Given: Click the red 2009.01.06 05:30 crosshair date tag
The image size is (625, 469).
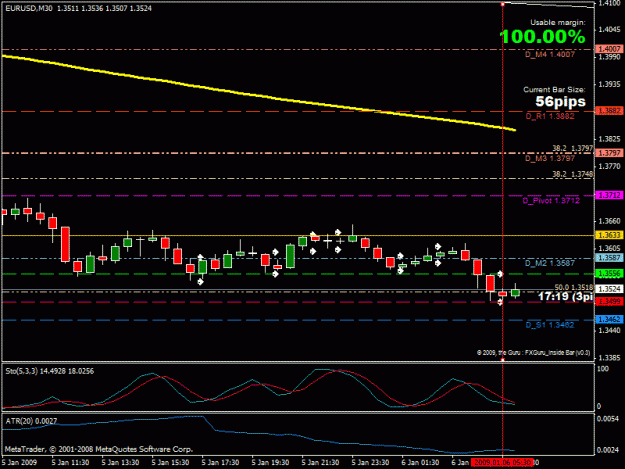Looking at the screenshot, I should click(502, 463).
